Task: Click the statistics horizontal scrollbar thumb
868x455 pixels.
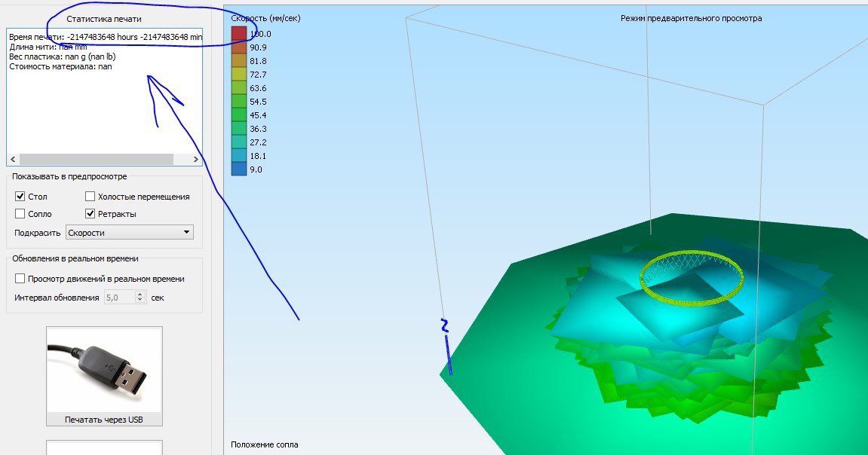Action: pyautogui.click(x=97, y=159)
